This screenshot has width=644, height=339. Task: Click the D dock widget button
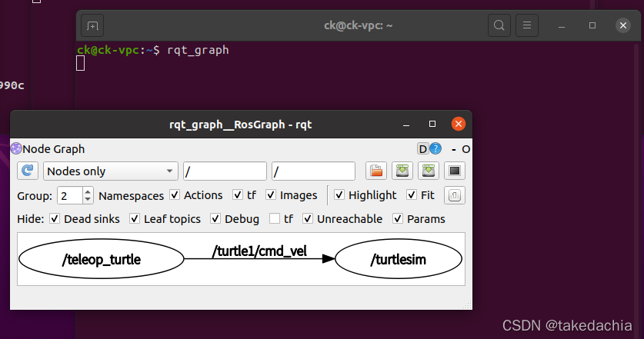pyautogui.click(x=422, y=148)
